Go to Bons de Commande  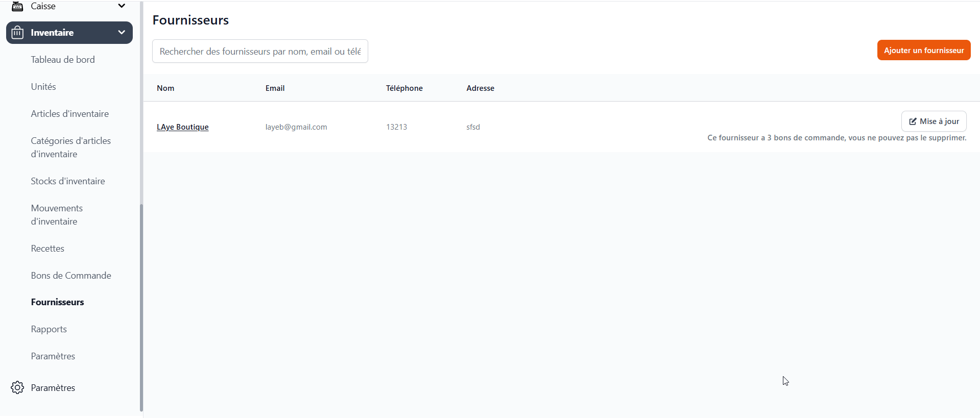[71, 276]
